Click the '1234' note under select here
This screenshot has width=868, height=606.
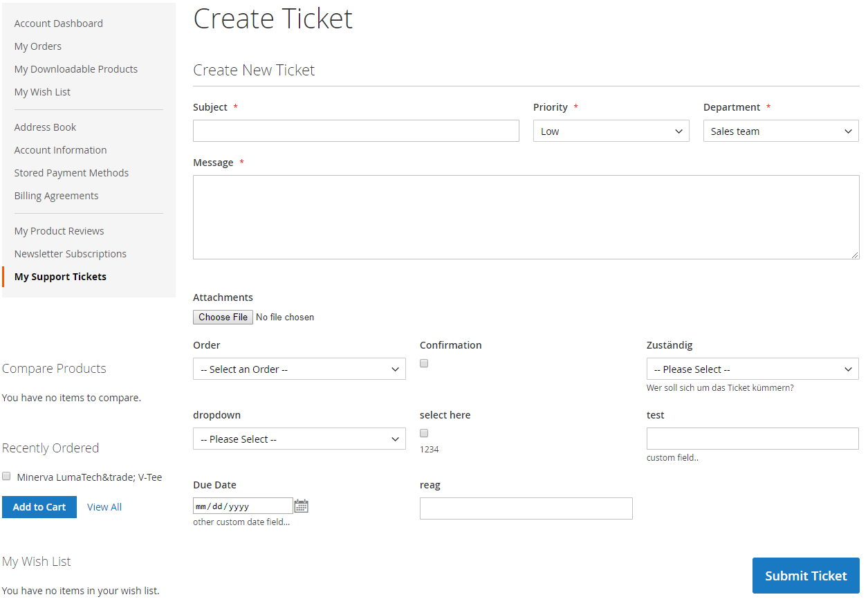[430, 450]
